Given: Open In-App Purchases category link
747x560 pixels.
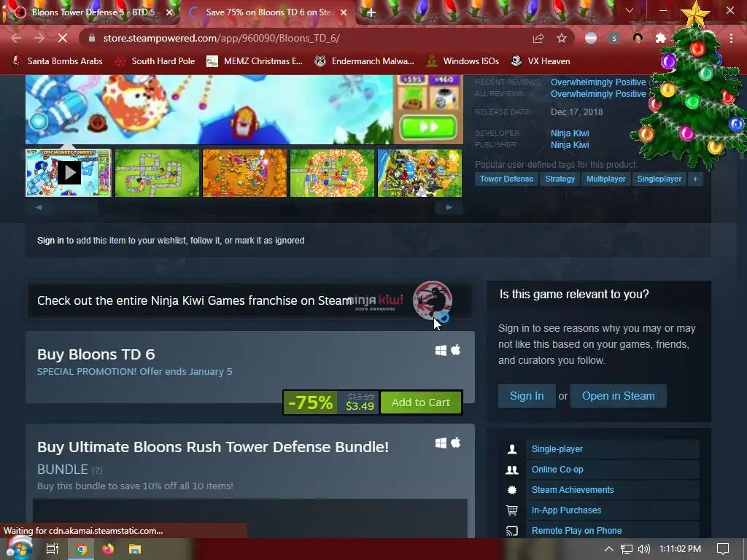Looking at the screenshot, I should click(566, 510).
